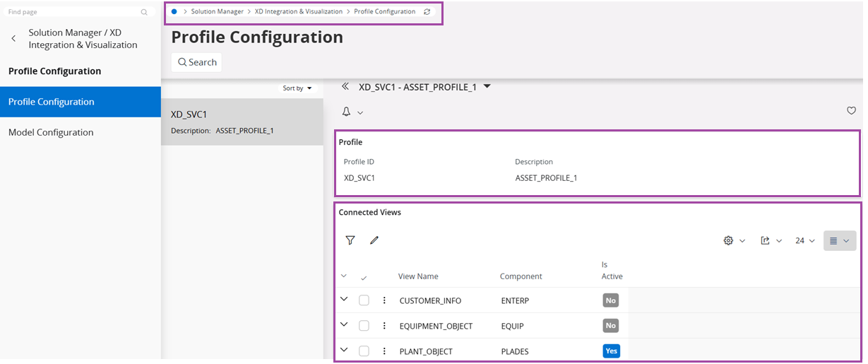This screenshot has height=364, width=868.
Task: Select Profile Configuration in sidebar
Action: tap(51, 102)
